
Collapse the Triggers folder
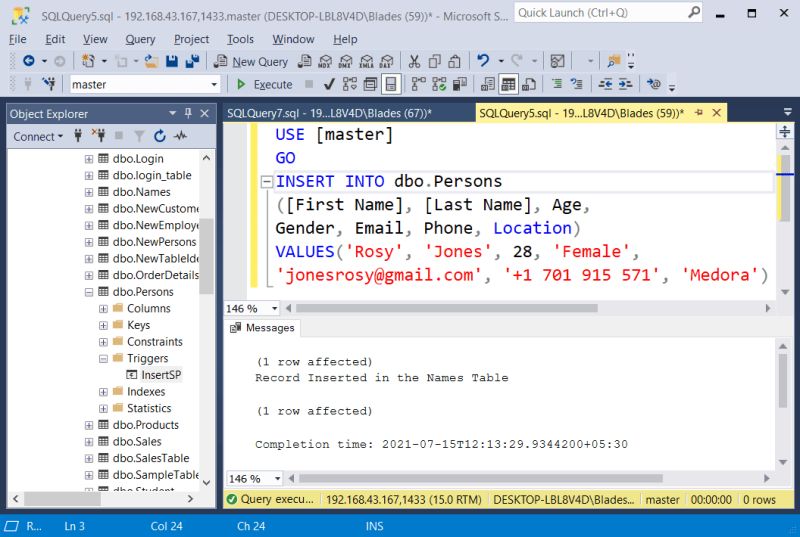pyautogui.click(x=103, y=359)
